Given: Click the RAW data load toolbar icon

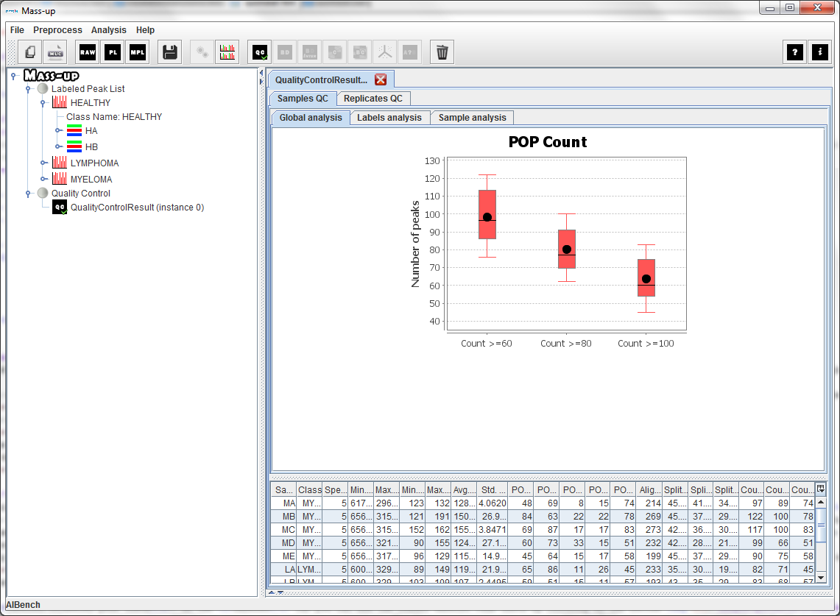Looking at the screenshot, I should pyautogui.click(x=88, y=52).
